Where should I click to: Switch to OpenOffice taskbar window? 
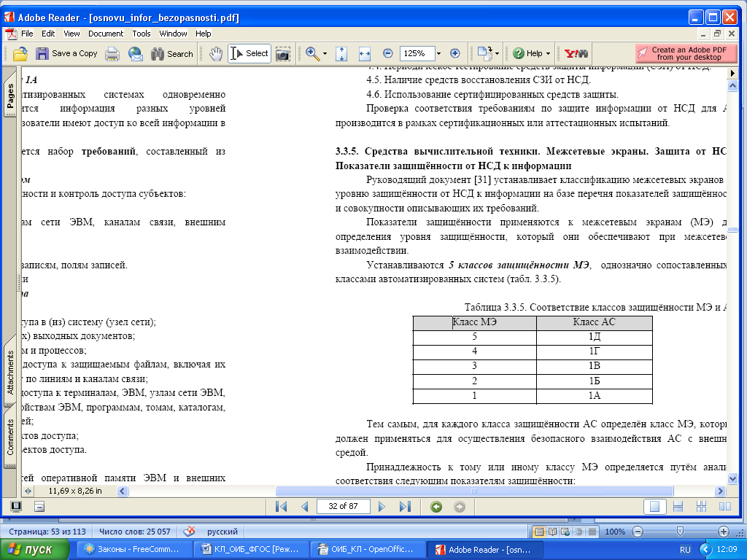368,550
